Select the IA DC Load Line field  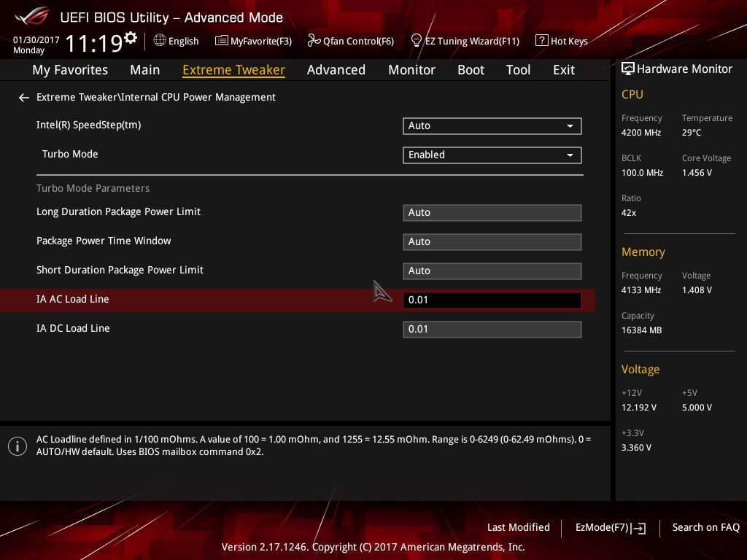[x=492, y=330]
